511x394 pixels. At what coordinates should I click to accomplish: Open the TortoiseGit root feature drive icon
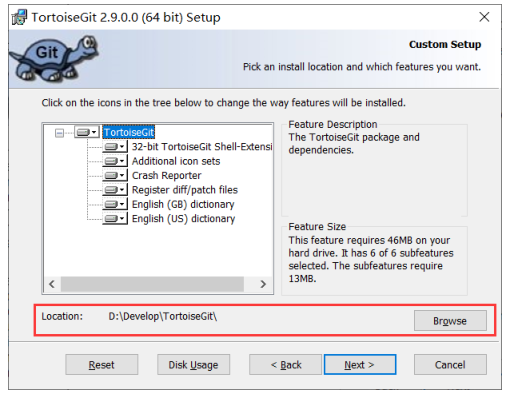tap(87, 132)
